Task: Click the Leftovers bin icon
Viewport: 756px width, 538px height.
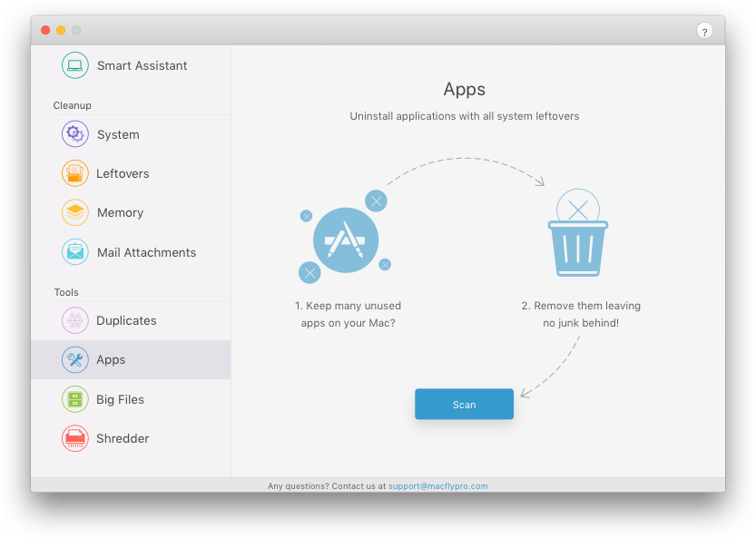Action: pyautogui.click(x=74, y=173)
